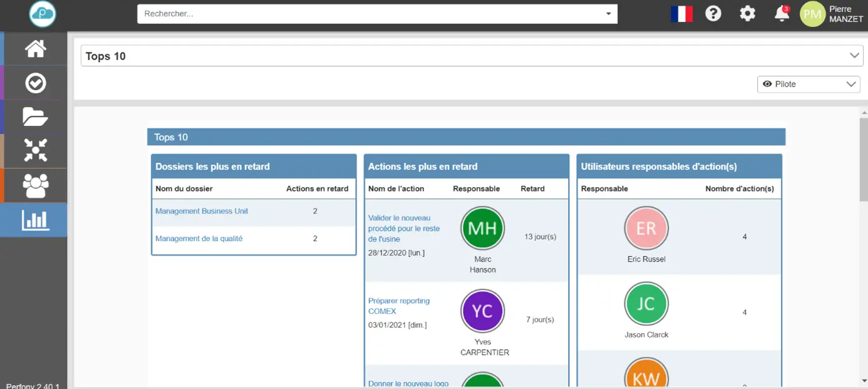Open the help question mark icon
Screen dimensions: 868x389
point(713,14)
